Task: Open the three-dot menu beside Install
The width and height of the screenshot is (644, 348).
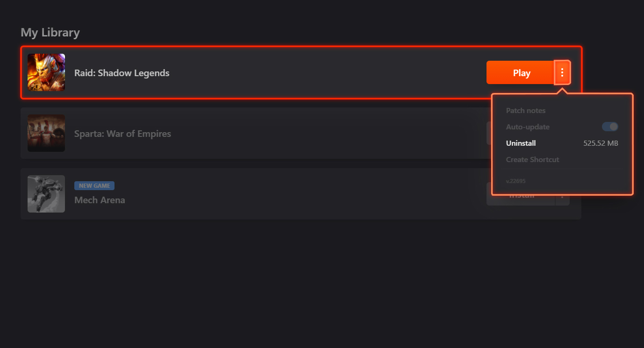Action: pyautogui.click(x=562, y=200)
